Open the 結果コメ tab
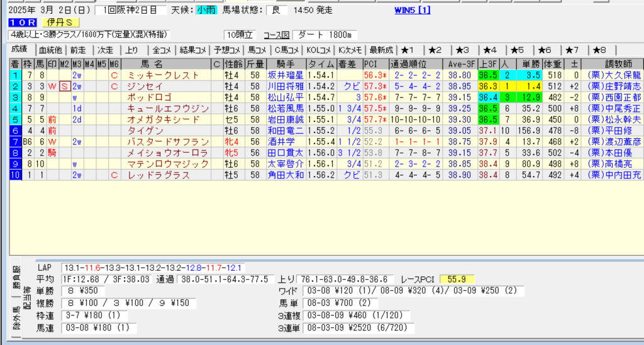This screenshot has width=644, height=345. click(192, 50)
